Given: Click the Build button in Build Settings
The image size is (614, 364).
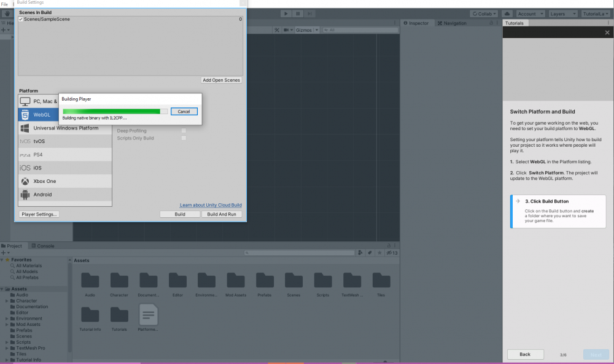Looking at the screenshot, I should point(180,214).
